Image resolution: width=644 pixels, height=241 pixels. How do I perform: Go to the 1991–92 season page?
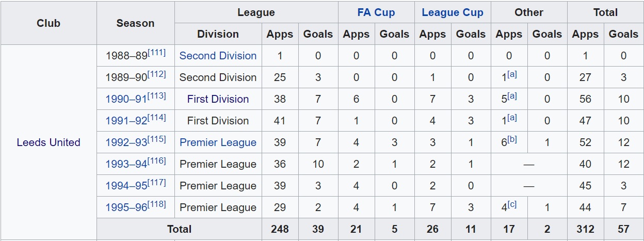(x=126, y=121)
